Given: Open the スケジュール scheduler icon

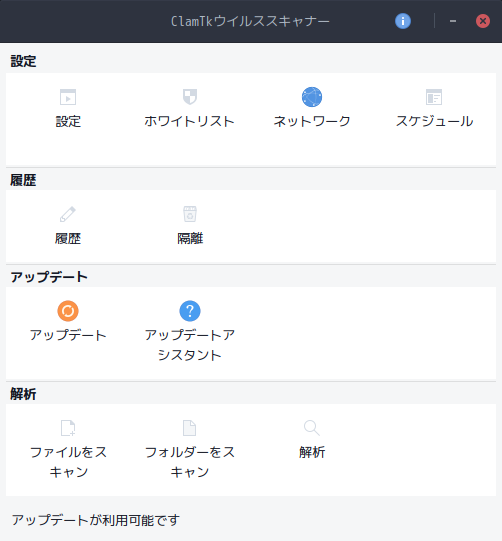Looking at the screenshot, I should pyautogui.click(x=434, y=97).
